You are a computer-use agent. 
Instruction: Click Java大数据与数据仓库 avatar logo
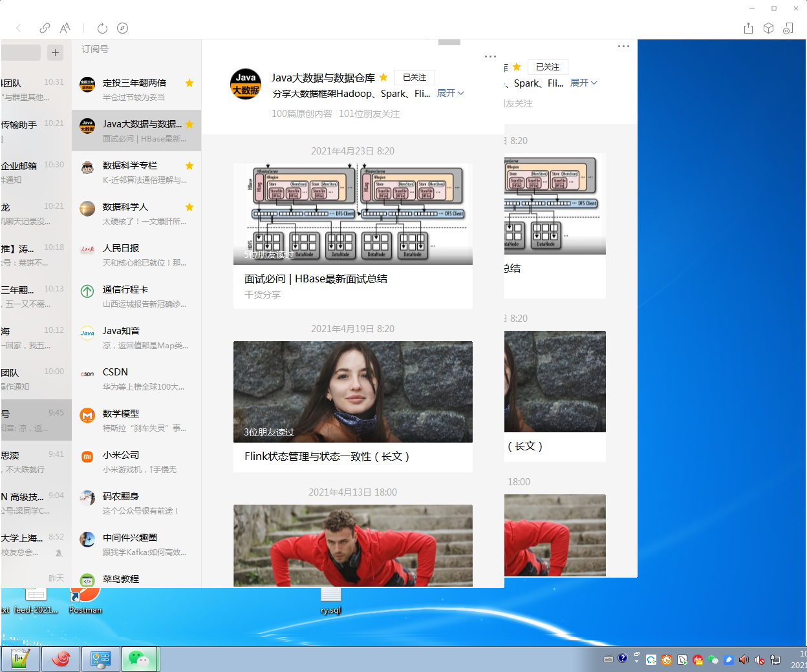coord(246,84)
